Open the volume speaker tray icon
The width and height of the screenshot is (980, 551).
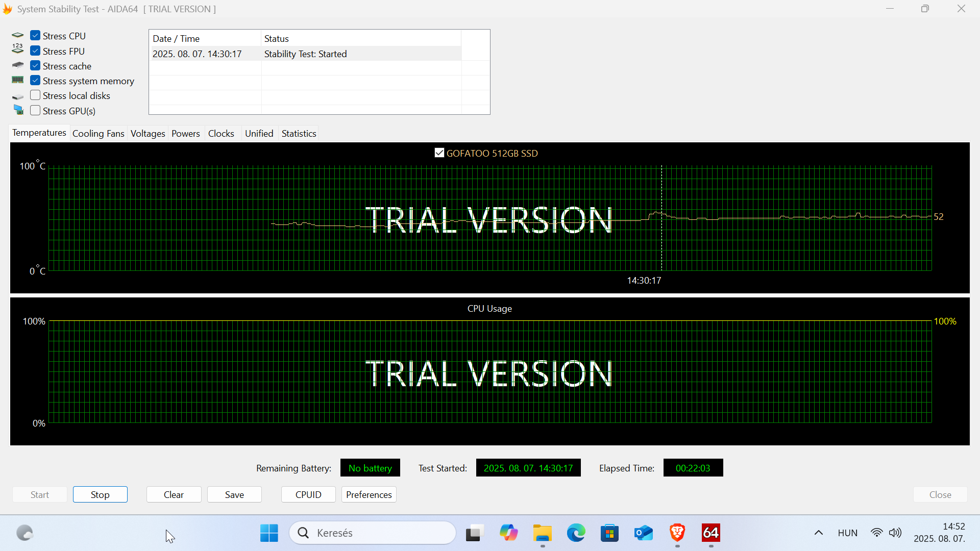click(895, 533)
